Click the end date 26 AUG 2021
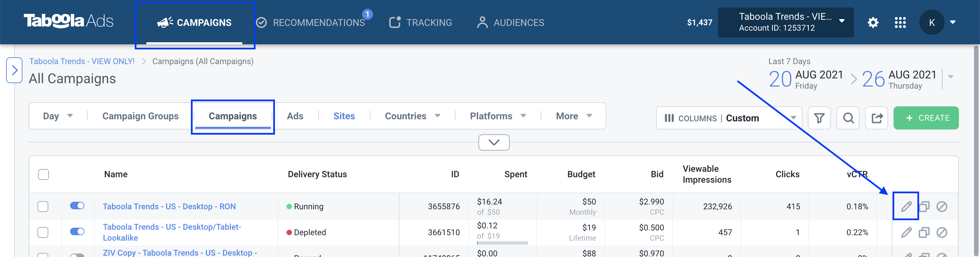 click(x=899, y=79)
